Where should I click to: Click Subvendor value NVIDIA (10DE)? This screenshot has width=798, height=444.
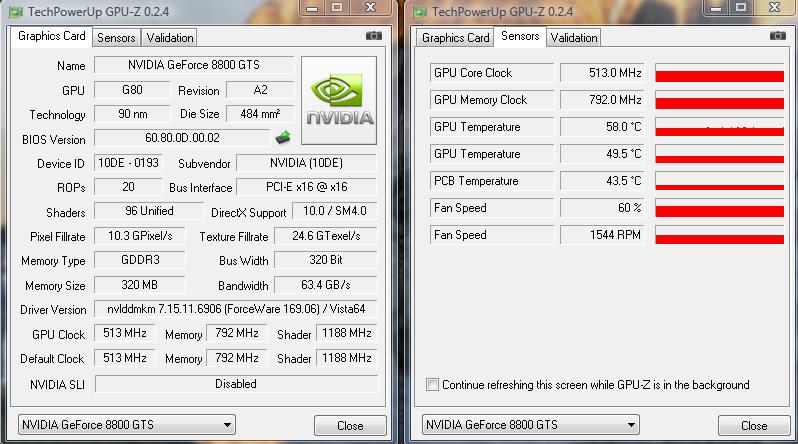coord(307,162)
